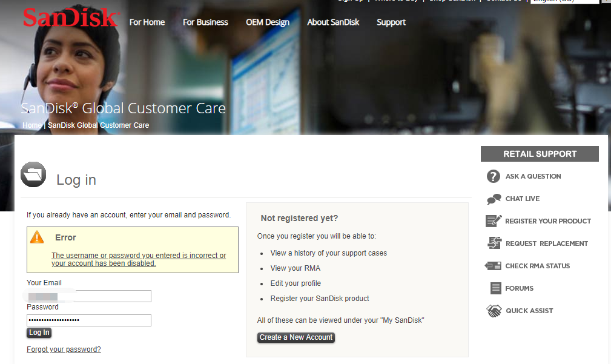Focus the Your Email input field
The width and height of the screenshot is (611, 364).
point(89,296)
